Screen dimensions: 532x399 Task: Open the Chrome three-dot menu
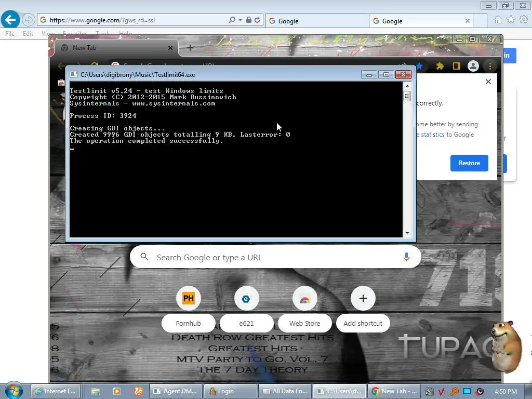pos(490,66)
